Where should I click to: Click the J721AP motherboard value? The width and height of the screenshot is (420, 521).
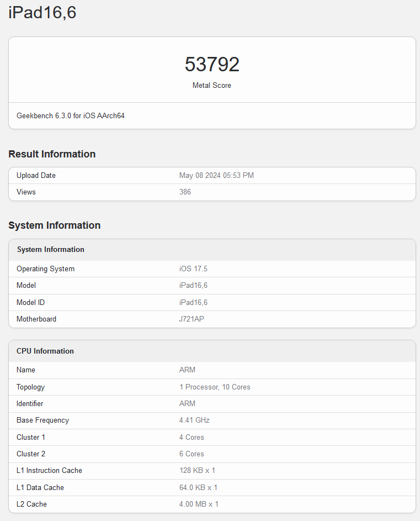click(192, 319)
